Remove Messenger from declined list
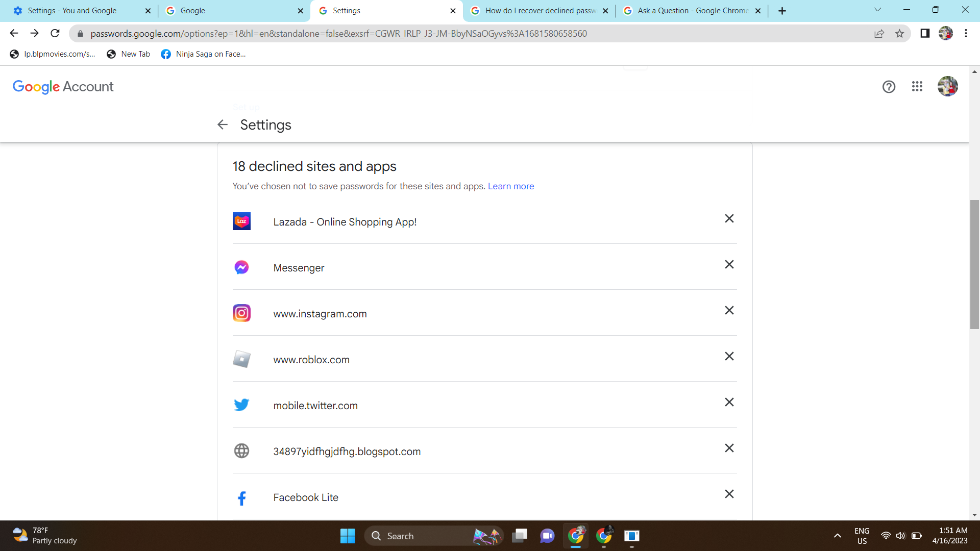This screenshot has height=551, width=980. point(729,264)
